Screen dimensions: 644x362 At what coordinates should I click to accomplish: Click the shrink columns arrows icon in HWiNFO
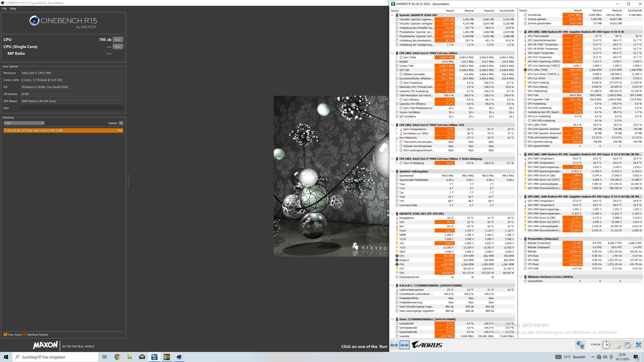coord(405,345)
